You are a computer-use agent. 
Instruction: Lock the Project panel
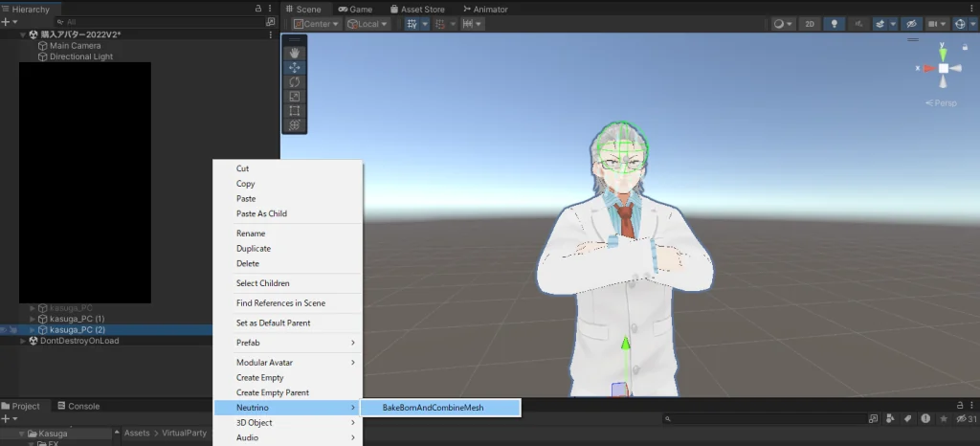(961, 406)
